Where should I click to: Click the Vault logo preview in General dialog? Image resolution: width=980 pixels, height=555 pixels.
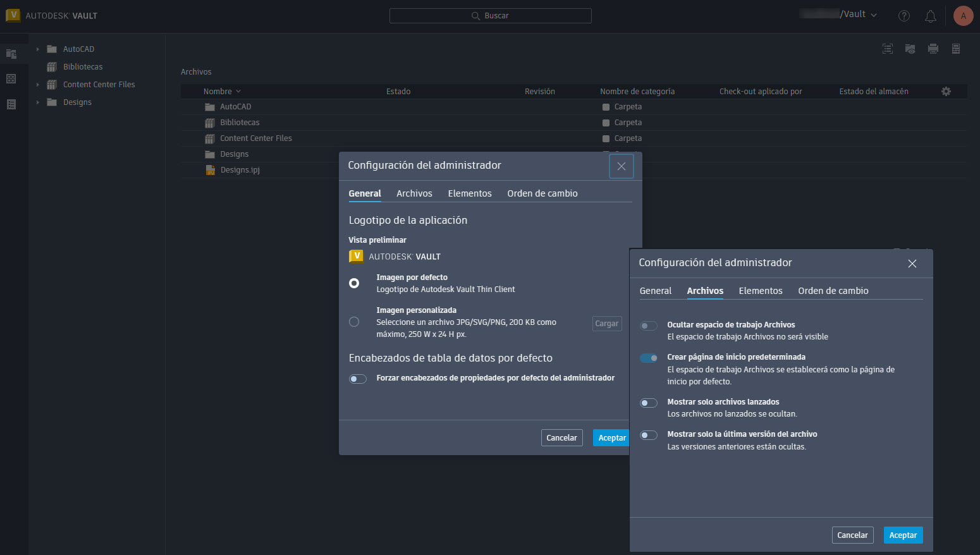tap(395, 256)
